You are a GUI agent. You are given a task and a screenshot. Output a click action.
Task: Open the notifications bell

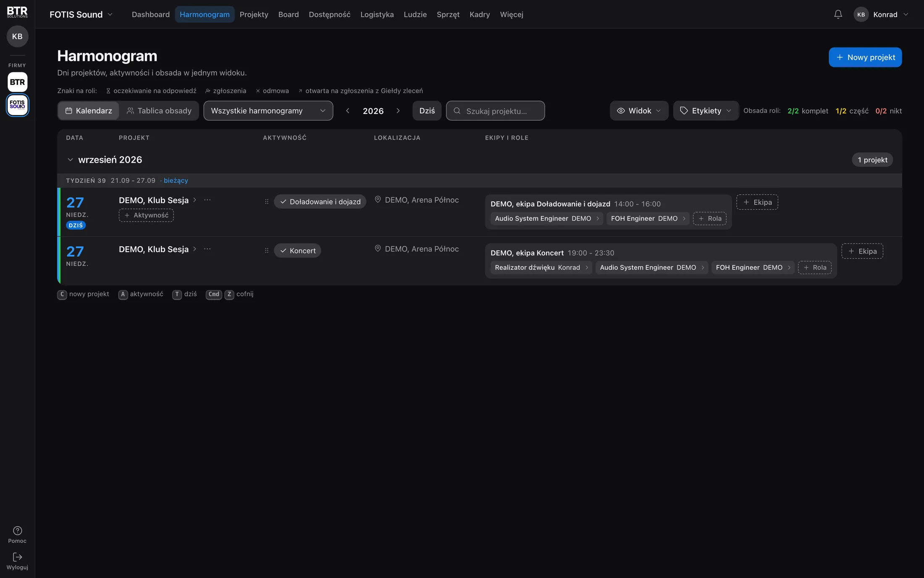point(838,14)
